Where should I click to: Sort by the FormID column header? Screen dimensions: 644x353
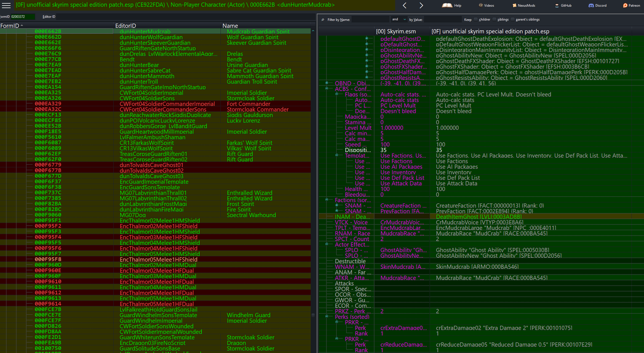(57, 25)
